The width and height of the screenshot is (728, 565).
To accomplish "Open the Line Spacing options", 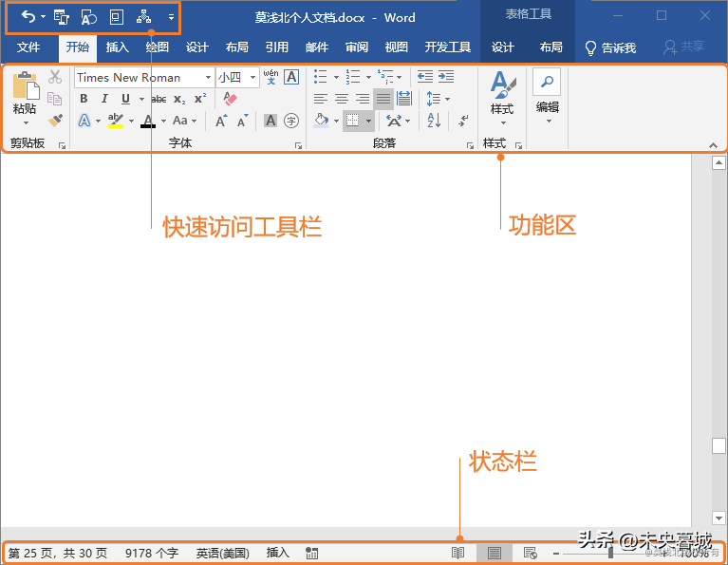I will [x=438, y=99].
